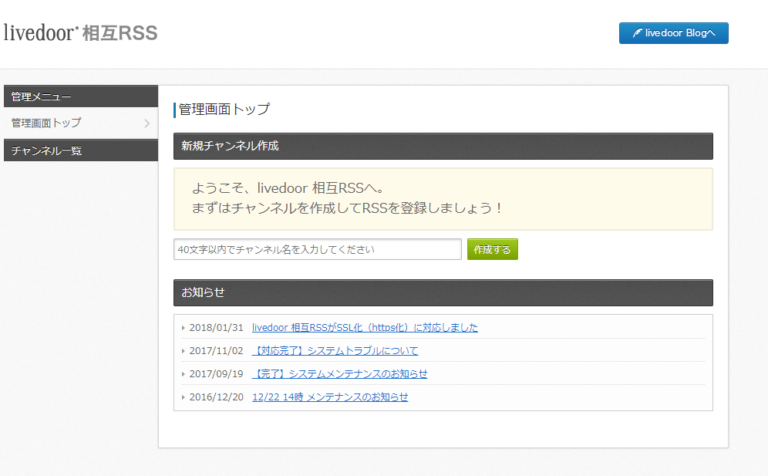
Task: Click the chevron arrow beside 管理画面トップ
Action: 147,123
